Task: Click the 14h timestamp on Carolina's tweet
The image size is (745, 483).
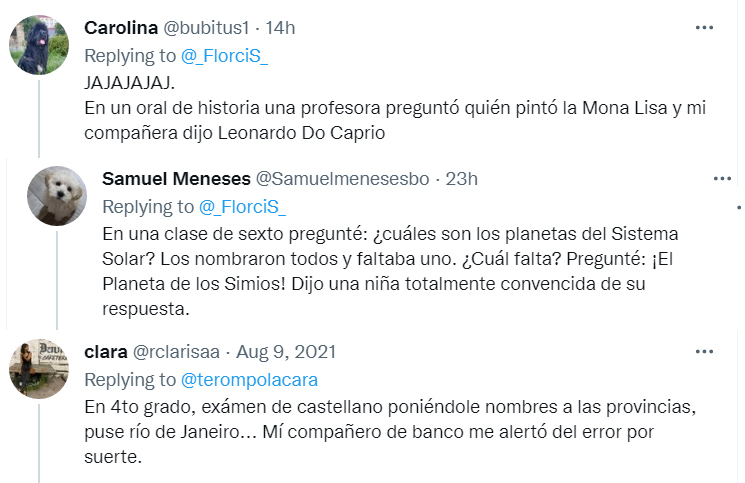Action: click(x=280, y=27)
